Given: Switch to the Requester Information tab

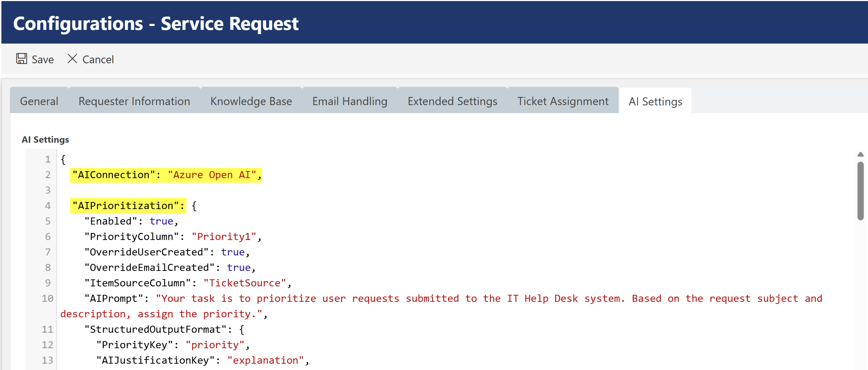Looking at the screenshot, I should click(134, 101).
